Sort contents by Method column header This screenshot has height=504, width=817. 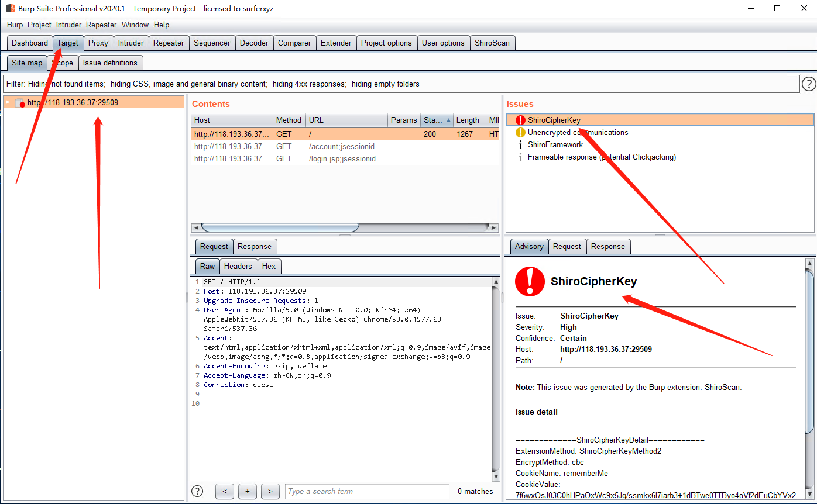pyautogui.click(x=289, y=120)
